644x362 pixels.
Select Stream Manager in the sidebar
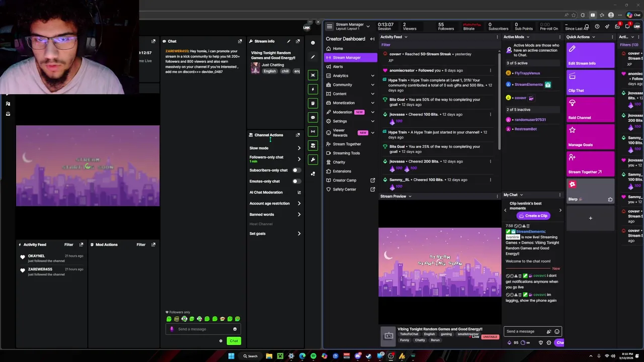[x=350, y=58]
